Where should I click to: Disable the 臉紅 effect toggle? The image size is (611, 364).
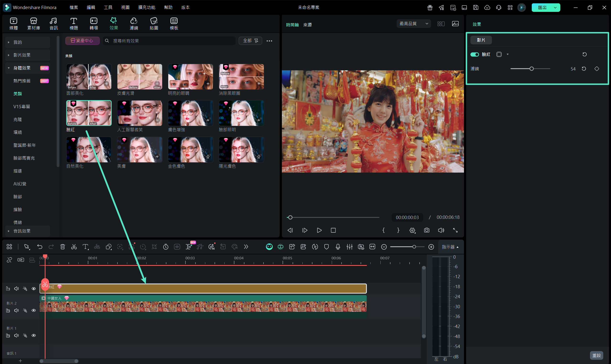coord(474,54)
